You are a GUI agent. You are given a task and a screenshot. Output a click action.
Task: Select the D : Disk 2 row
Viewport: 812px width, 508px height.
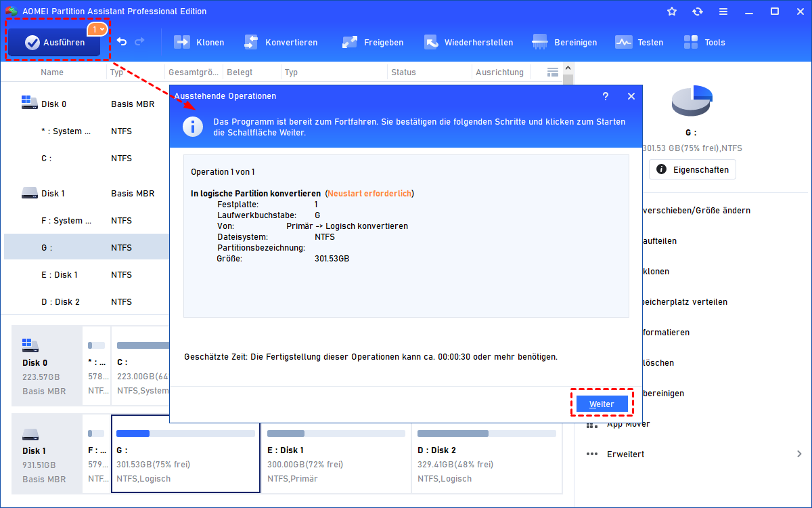click(87, 302)
